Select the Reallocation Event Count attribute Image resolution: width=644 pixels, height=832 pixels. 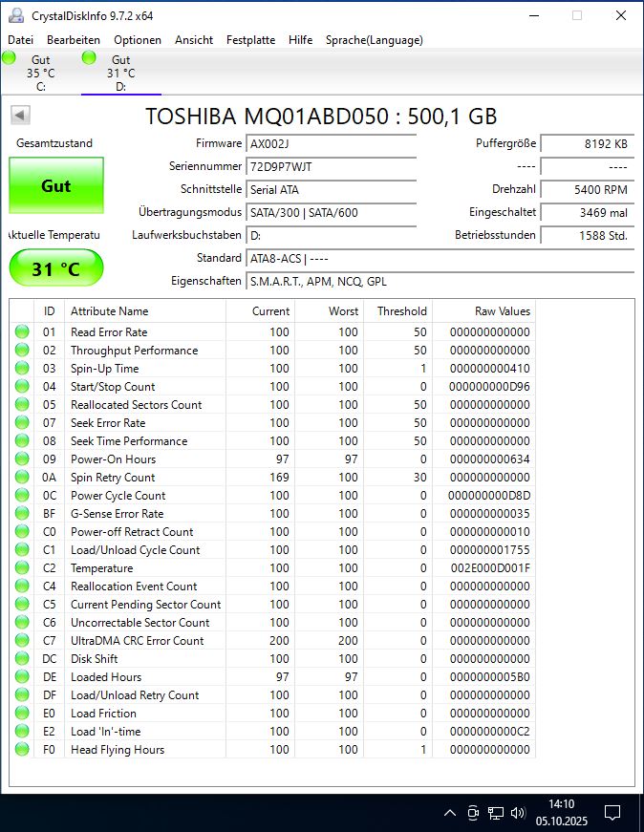(x=134, y=587)
